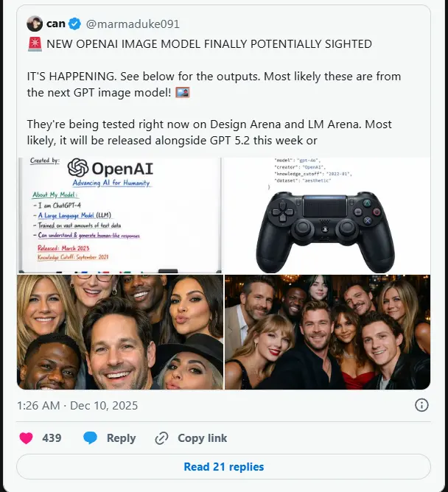
Task: Click the blue verified badge
Action: point(74,24)
